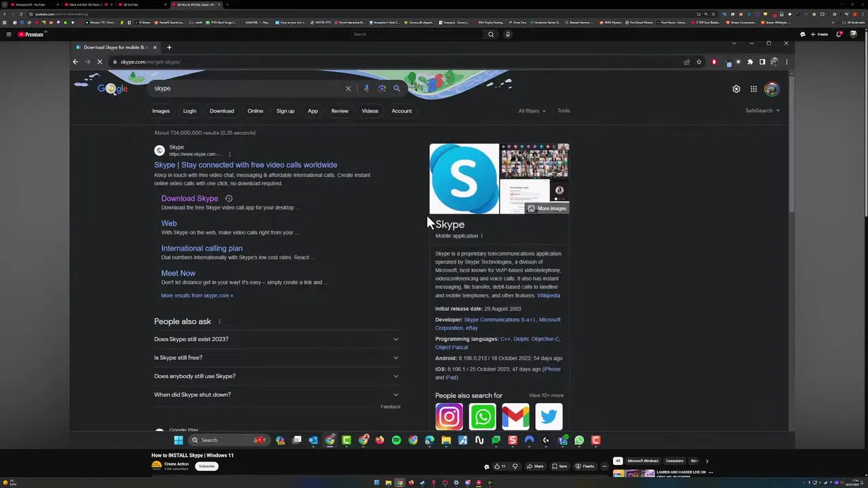
Task: Select the Sign up filter chip
Action: click(x=285, y=111)
